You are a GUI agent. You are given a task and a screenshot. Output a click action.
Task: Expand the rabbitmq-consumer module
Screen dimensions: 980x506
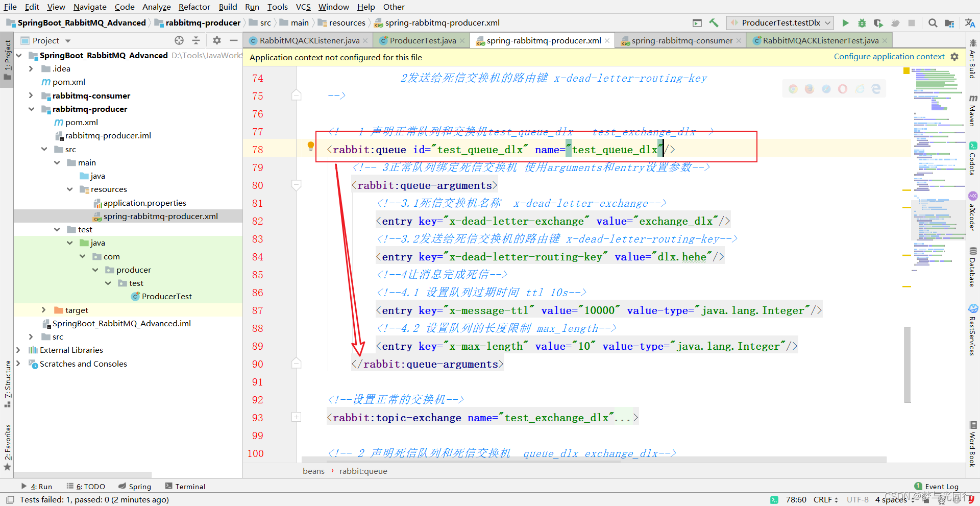(31, 95)
